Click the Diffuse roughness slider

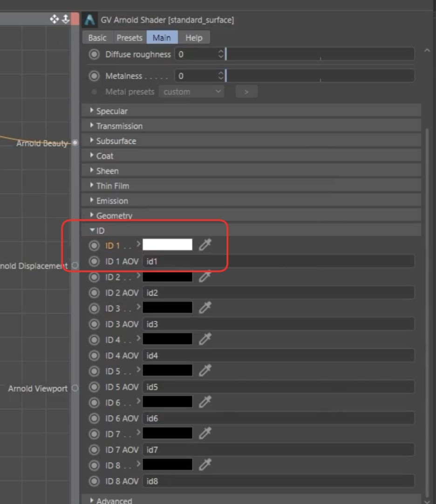320,54
